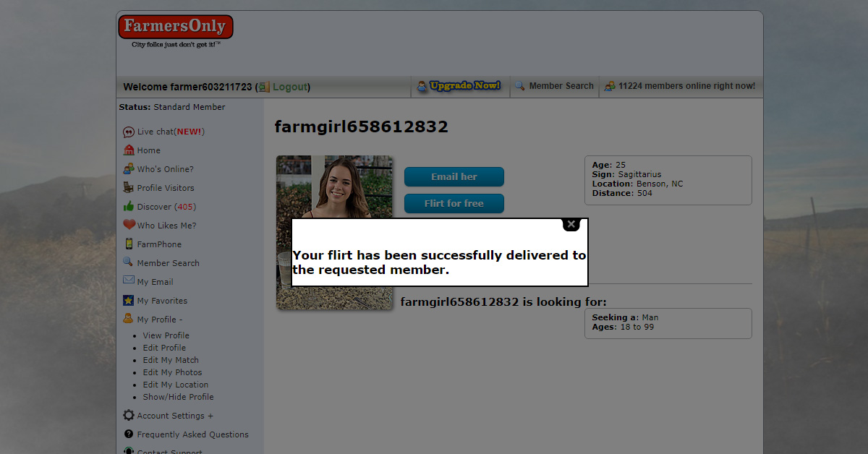Click the 11224 members online right now link
This screenshot has height=454, width=868.
686,86
